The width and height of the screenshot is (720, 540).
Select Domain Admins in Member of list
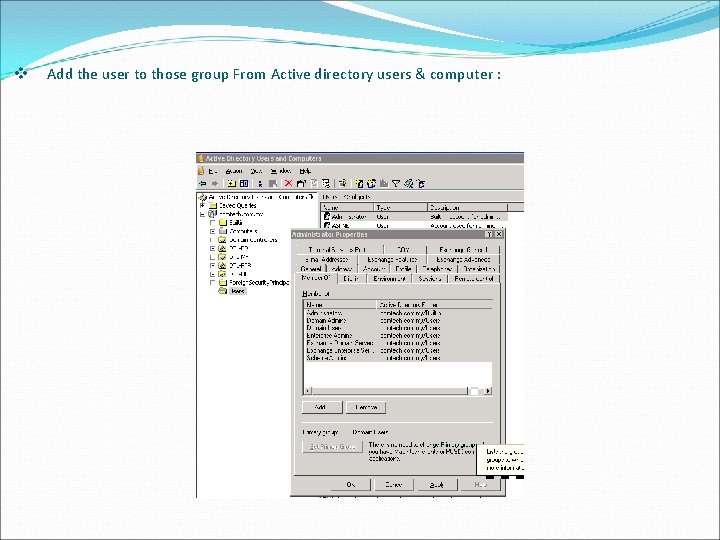click(326, 321)
